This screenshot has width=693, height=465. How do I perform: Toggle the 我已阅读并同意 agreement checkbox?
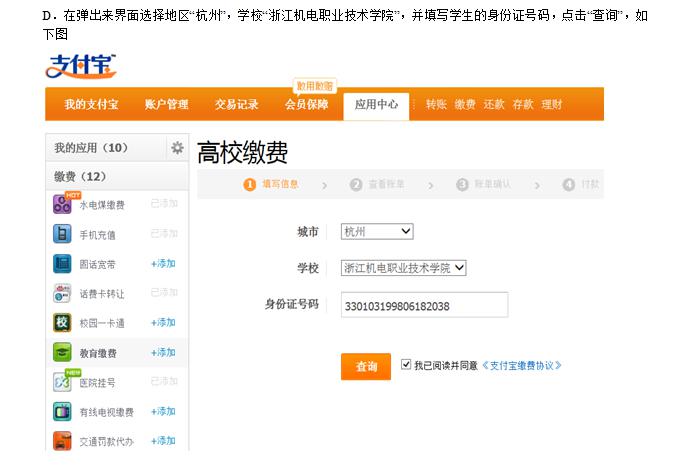pyautogui.click(x=406, y=365)
